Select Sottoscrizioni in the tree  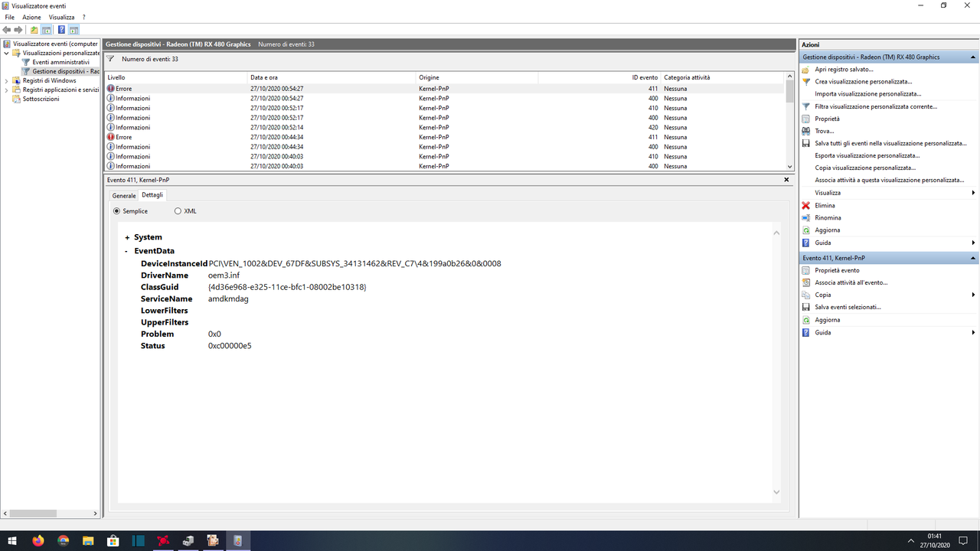(41, 99)
